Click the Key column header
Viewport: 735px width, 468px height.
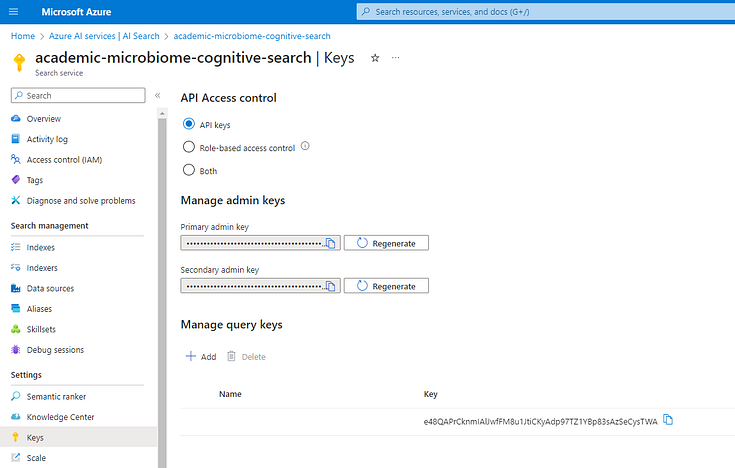tap(430, 394)
